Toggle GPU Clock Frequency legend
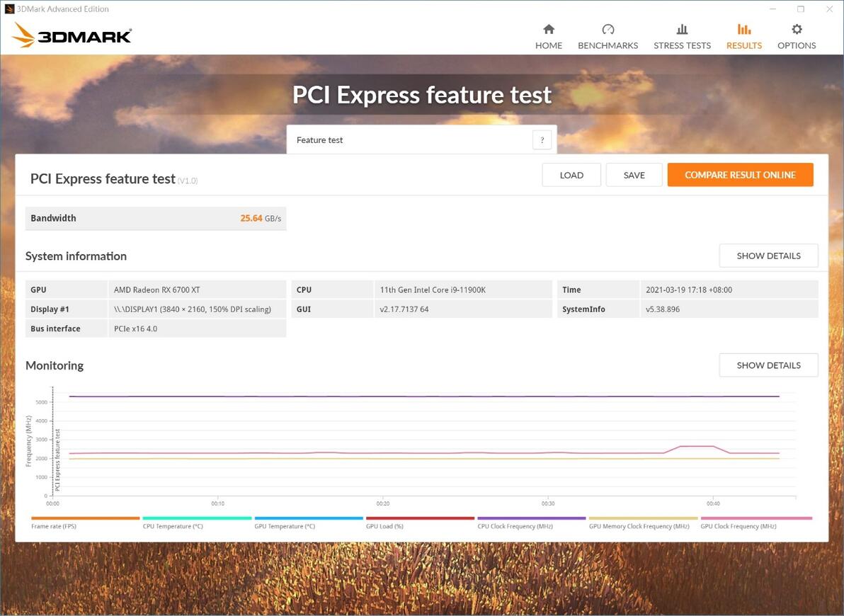The height and width of the screenshot is (616, 844). tap(755, 523)
